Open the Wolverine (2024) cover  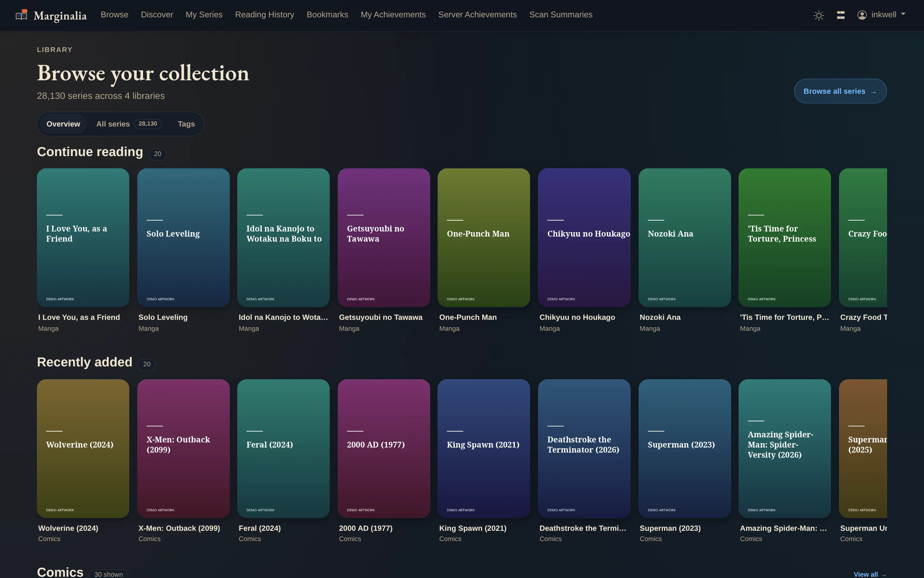click(83, 448)
